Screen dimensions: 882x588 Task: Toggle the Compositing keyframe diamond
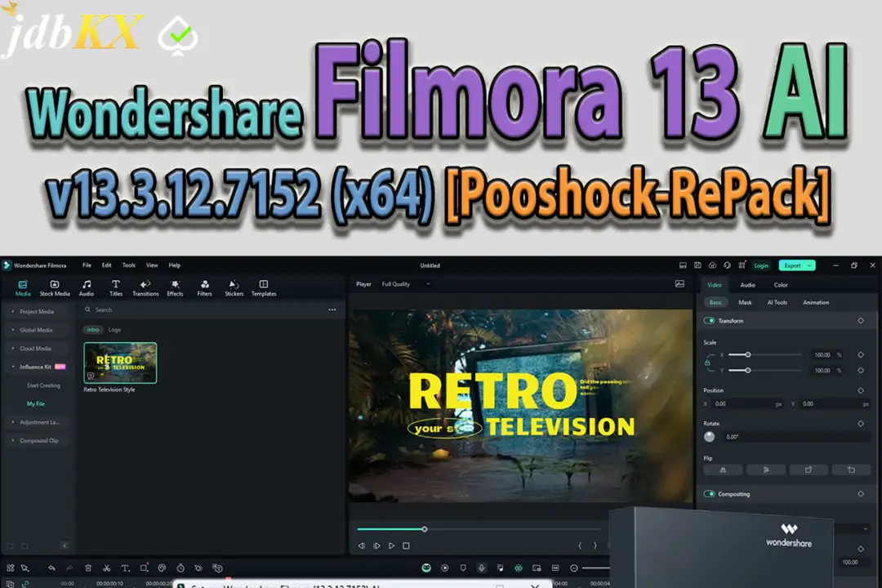(x=861, y=494)
